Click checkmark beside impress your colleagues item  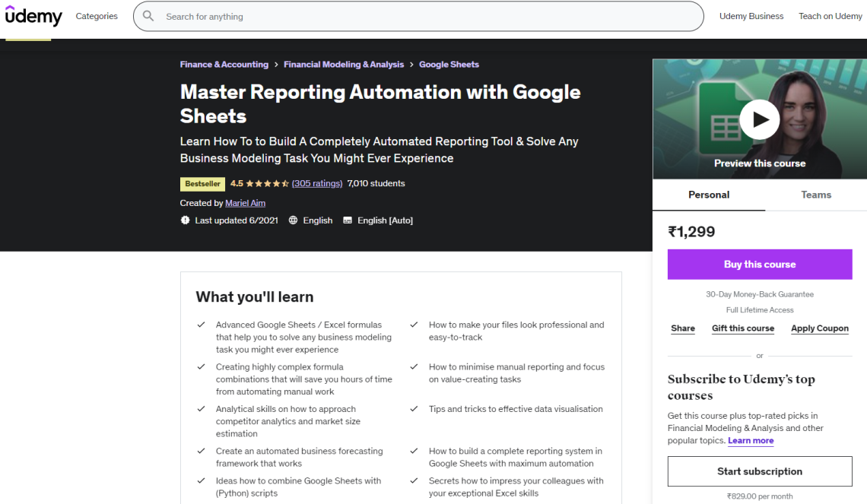click(414, 480)
